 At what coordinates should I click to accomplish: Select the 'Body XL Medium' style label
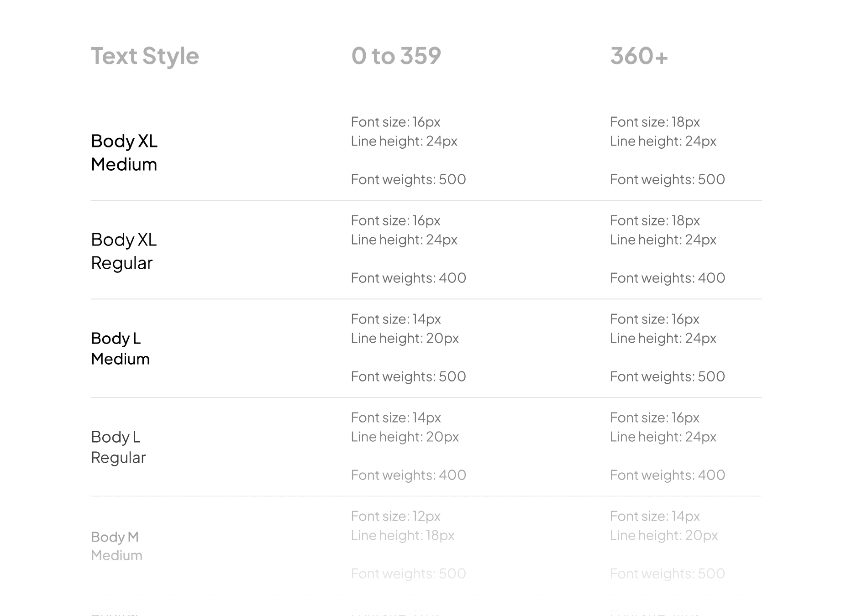[x=124, y=152]
